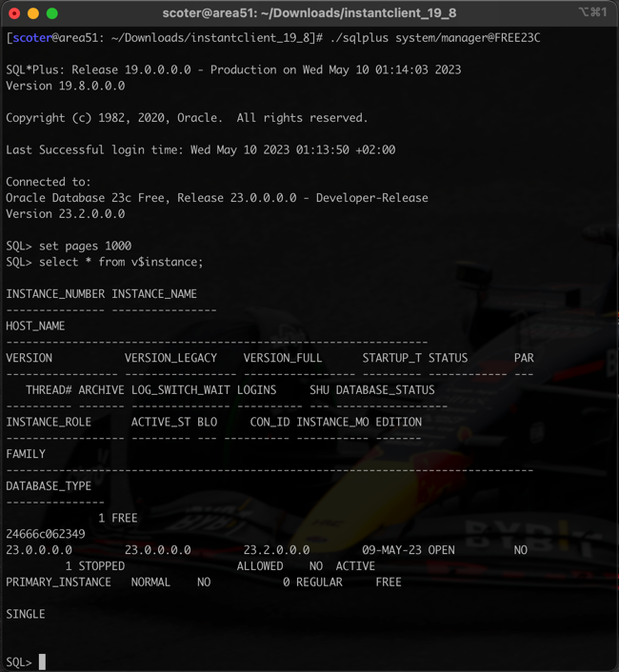
Task: Click the REGULAR instance mode value
Action: pos(319,583)
